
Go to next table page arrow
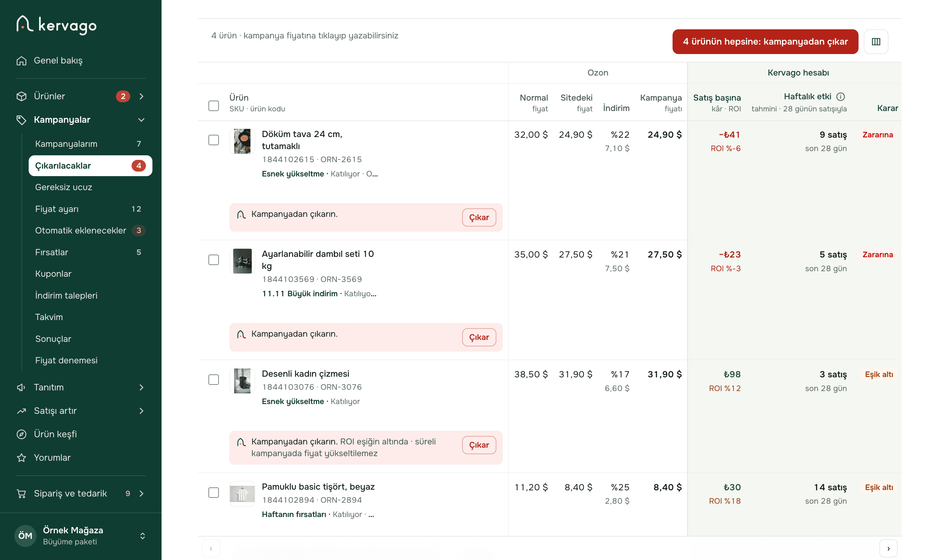pyautogui.click(x=888, y=548)
